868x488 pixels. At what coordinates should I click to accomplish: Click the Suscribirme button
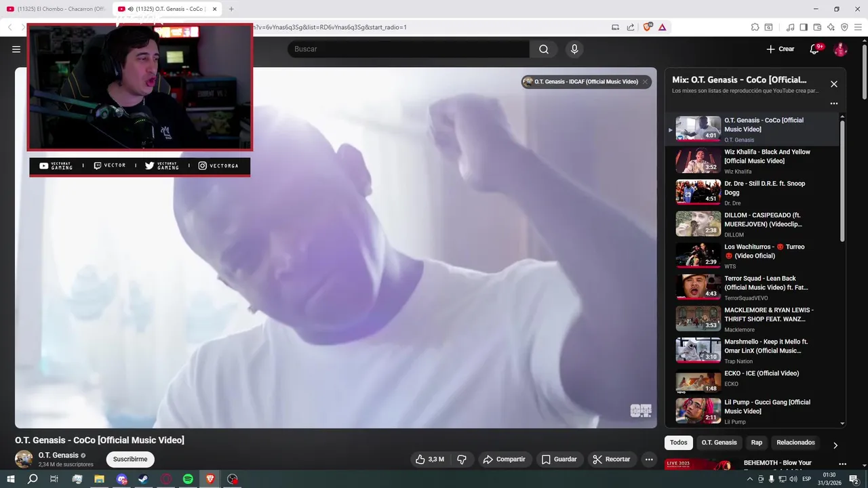(130, 460)
